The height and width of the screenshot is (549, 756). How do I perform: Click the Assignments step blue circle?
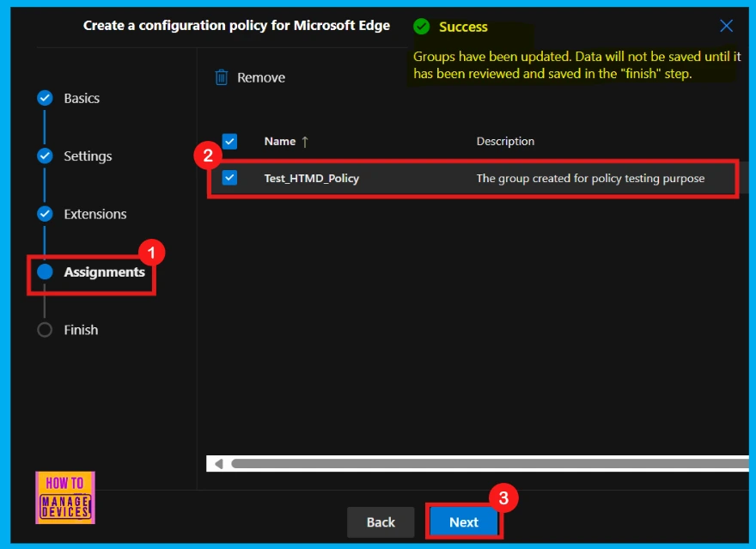(x=45, y=271)
